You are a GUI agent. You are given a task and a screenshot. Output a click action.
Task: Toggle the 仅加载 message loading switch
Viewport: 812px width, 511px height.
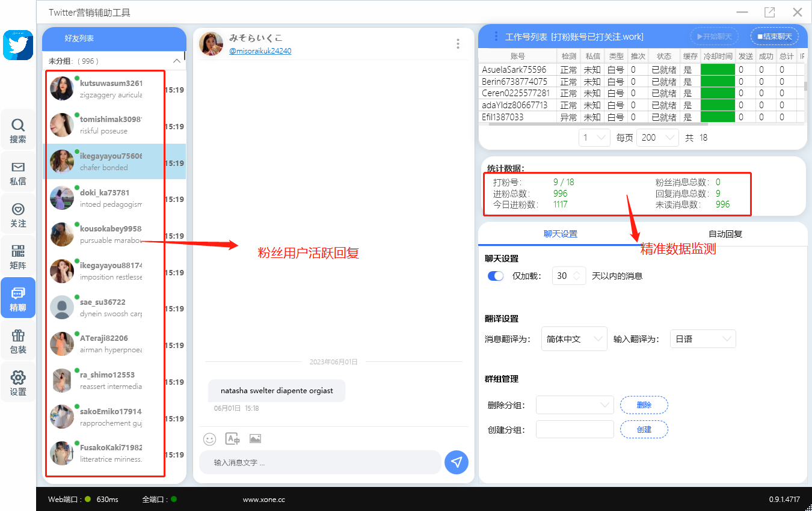(496, 276)
